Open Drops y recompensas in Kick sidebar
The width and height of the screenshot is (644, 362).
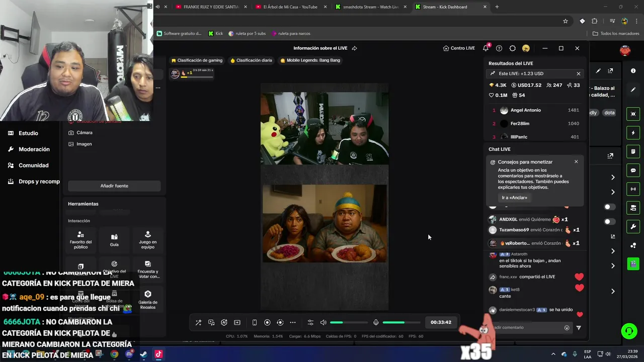pos(34,182)
